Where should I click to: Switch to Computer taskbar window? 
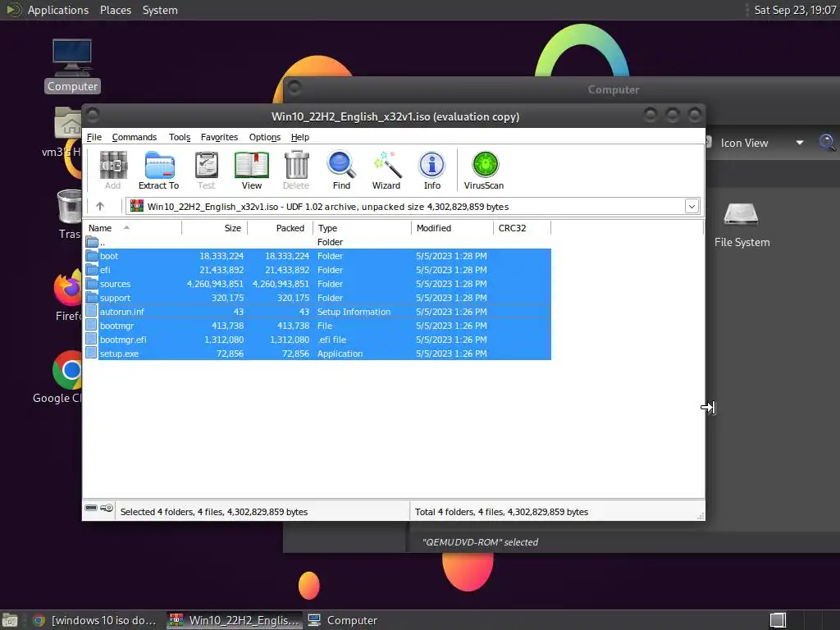343,620
